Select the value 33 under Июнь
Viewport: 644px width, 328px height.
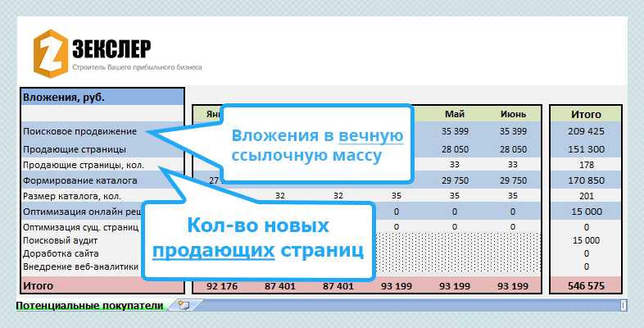[x=513, y=165]
